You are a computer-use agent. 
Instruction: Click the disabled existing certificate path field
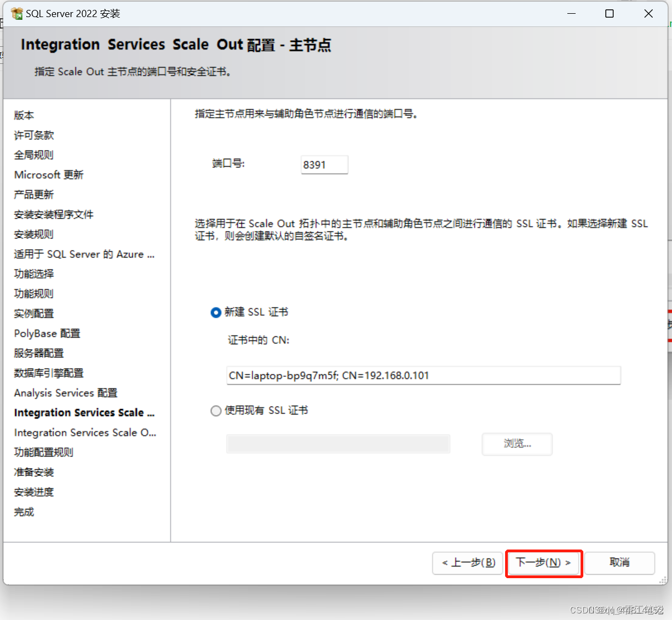338,444
